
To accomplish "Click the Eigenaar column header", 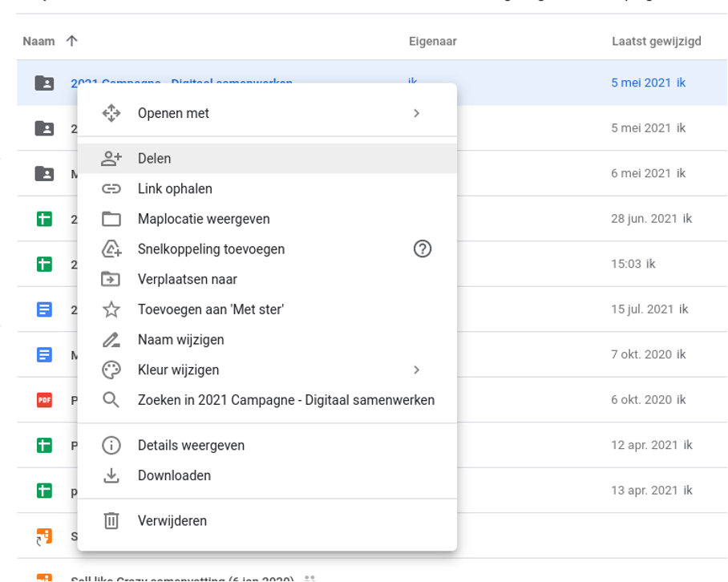I will pyautogui.click(x=432, y=41).
